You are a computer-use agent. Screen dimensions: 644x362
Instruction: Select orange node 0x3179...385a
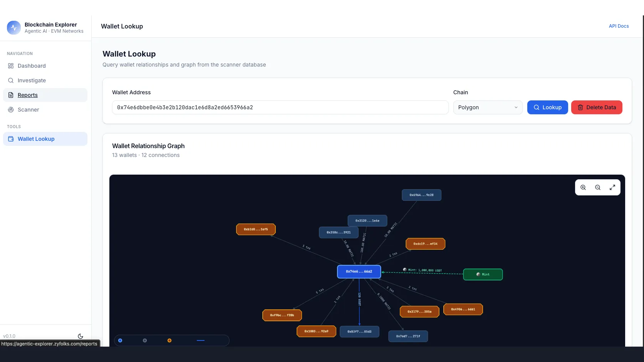coord(419,312)
